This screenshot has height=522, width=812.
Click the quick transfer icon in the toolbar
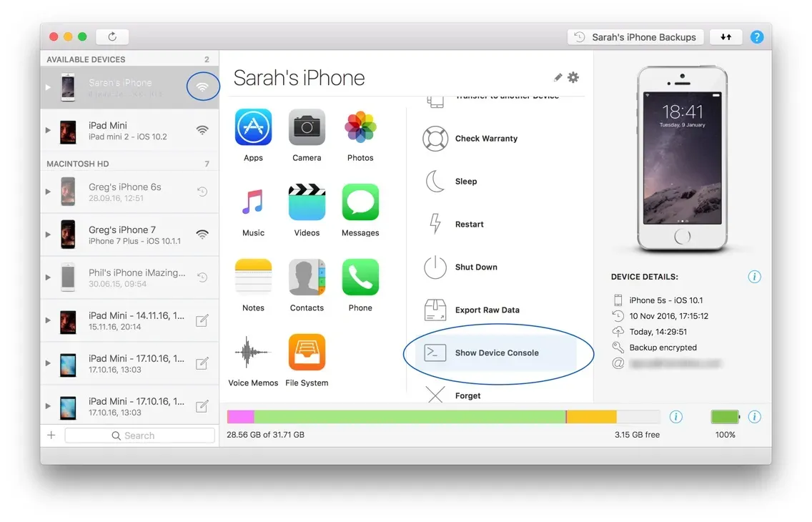coord(726,36)
